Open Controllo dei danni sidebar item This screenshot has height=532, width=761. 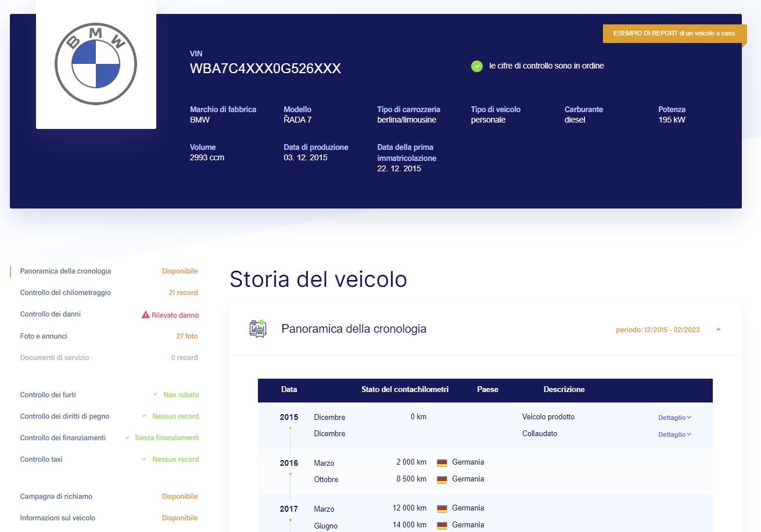click(x=51, y=314)
